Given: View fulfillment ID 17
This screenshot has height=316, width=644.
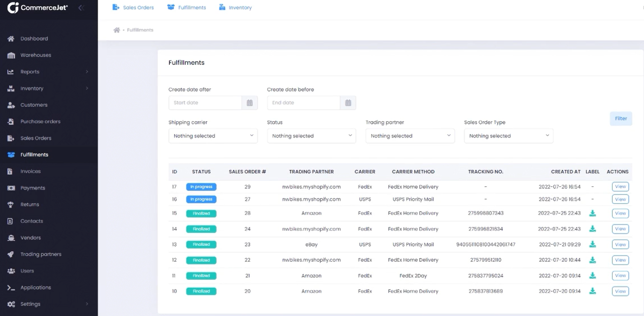Looking at the screenshot, I should point(620,187).
